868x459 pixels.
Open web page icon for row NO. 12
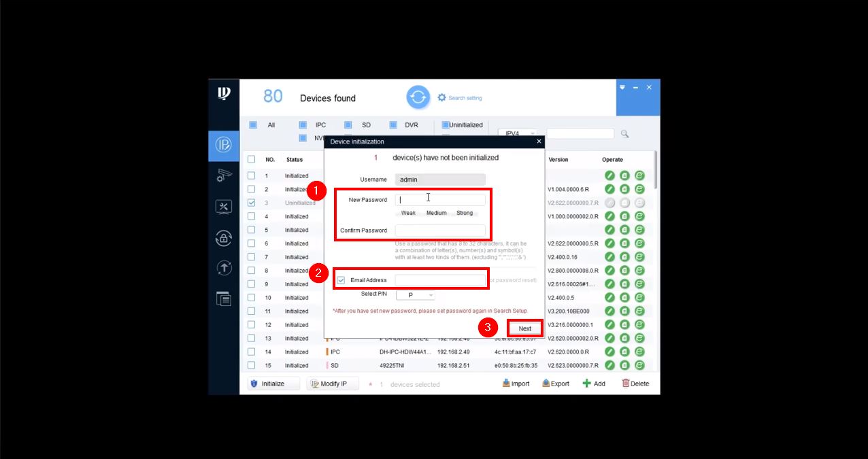[x=639, y=325]
